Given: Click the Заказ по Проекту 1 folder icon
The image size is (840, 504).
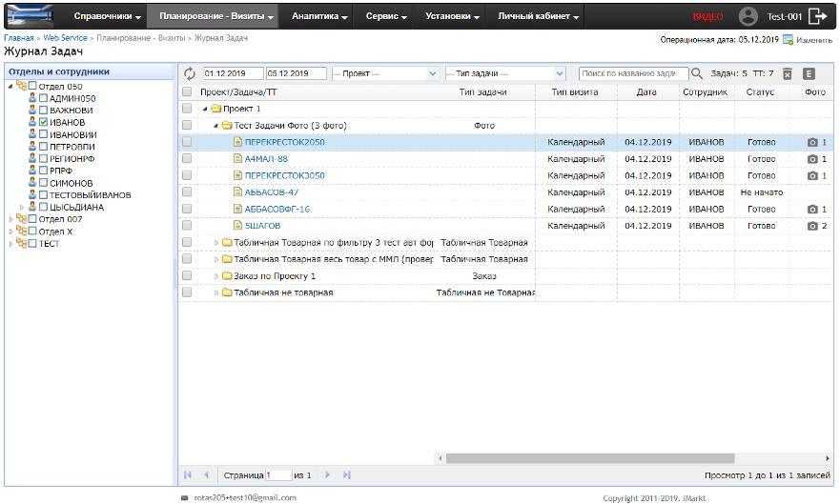Looking at the screenshot, I should pyautogui.click(x=227, y=276).
